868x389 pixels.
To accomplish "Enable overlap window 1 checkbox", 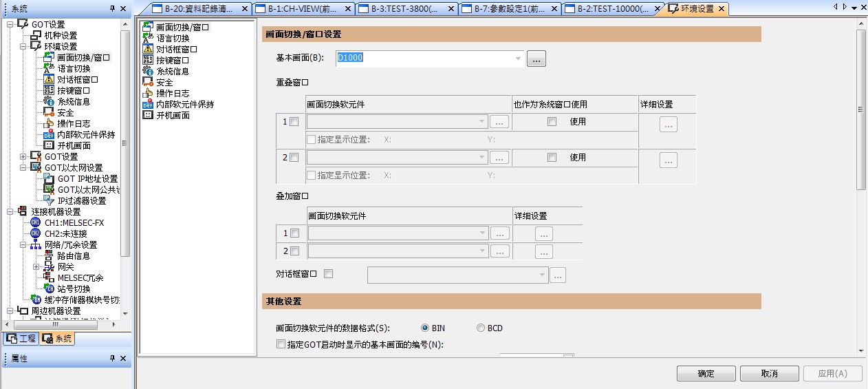I will coord(294,122).
